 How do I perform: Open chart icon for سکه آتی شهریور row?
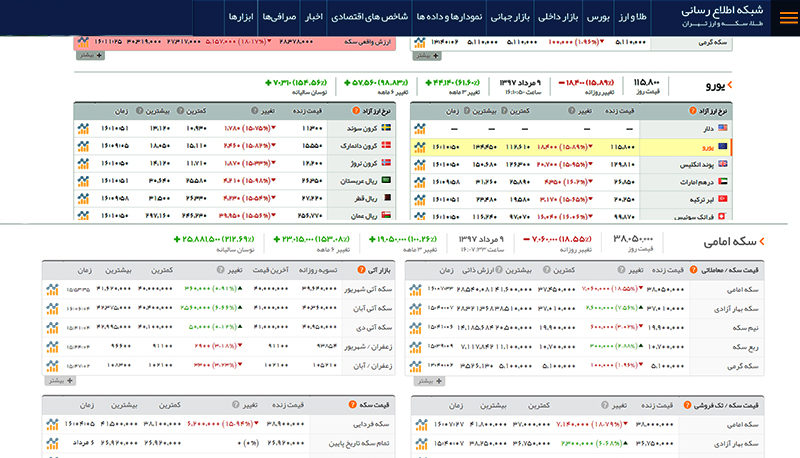coord(52,289)
